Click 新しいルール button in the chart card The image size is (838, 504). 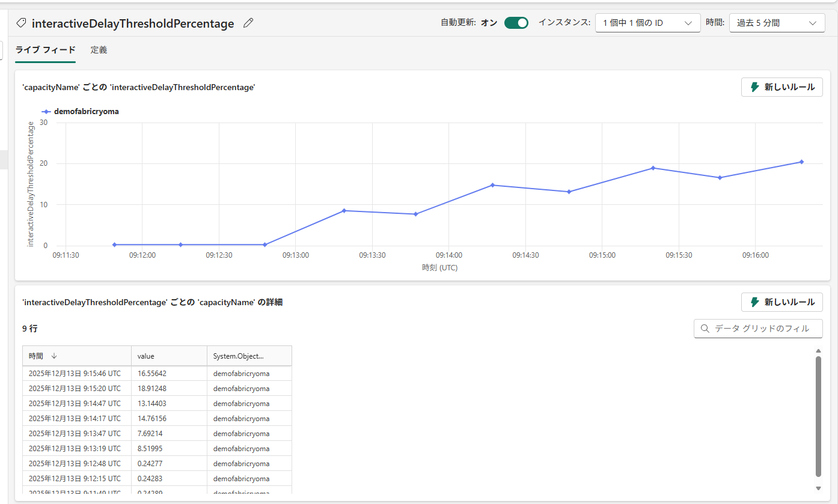[782, 87]
